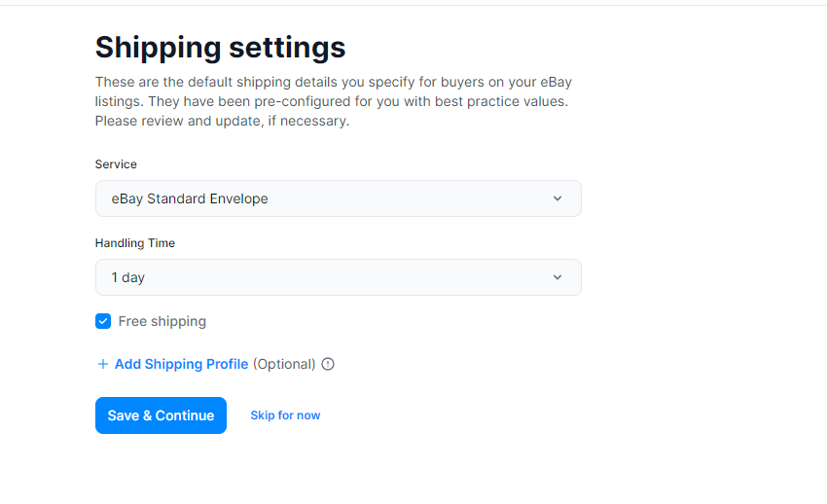Screen dimensions: 827x504
Task: Click the Shipping settings heading
Action: coord(221,47)
